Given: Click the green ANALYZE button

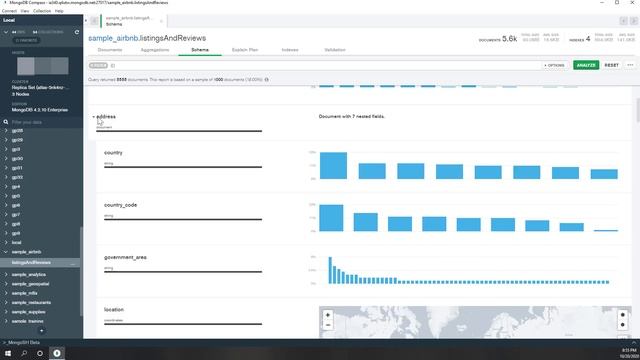Looking at the screenshot, I should [586, 65].
